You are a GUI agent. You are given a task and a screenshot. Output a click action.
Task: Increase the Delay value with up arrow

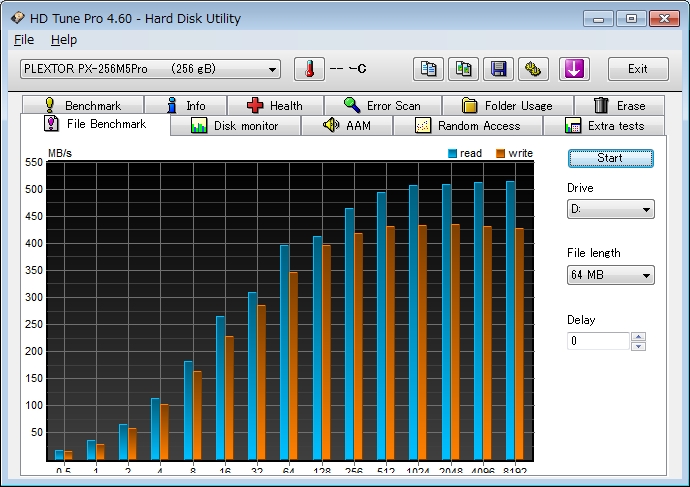[638, 336]
